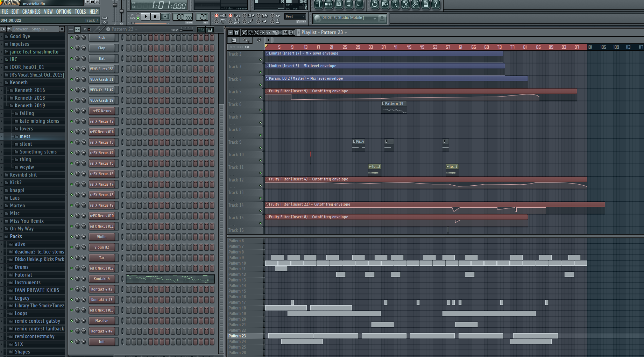Toggle the Song mode radio button
The width and height of the screenshot is (644, 357).
click(138, 18)
